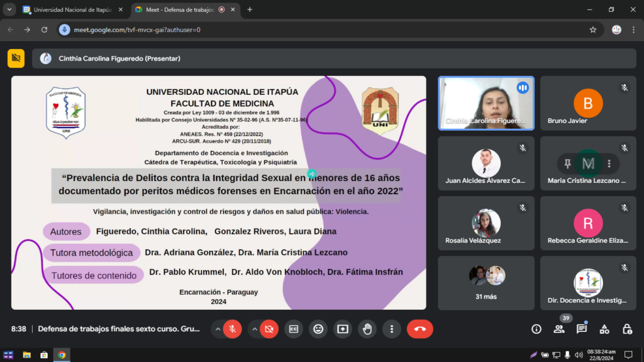Open the '31 más' participants tile
The height and width of the screenshot is (362, 644).
(486, 283)
